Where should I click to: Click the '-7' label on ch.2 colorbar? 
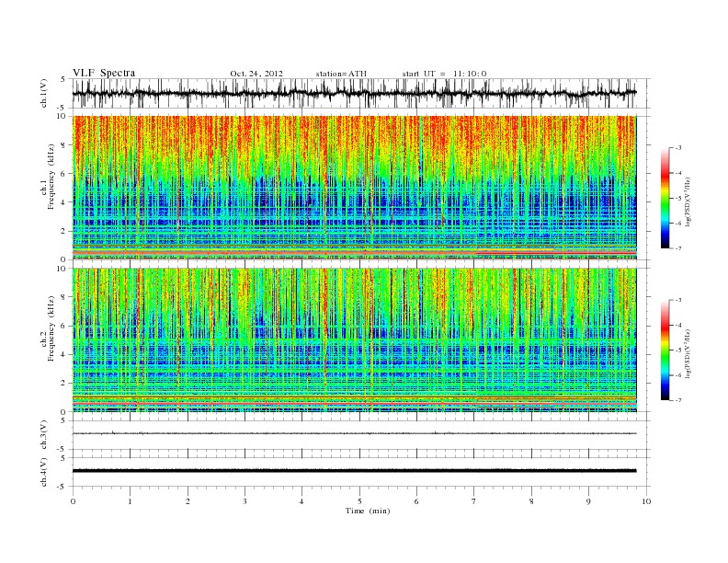[x=677, y=400]
